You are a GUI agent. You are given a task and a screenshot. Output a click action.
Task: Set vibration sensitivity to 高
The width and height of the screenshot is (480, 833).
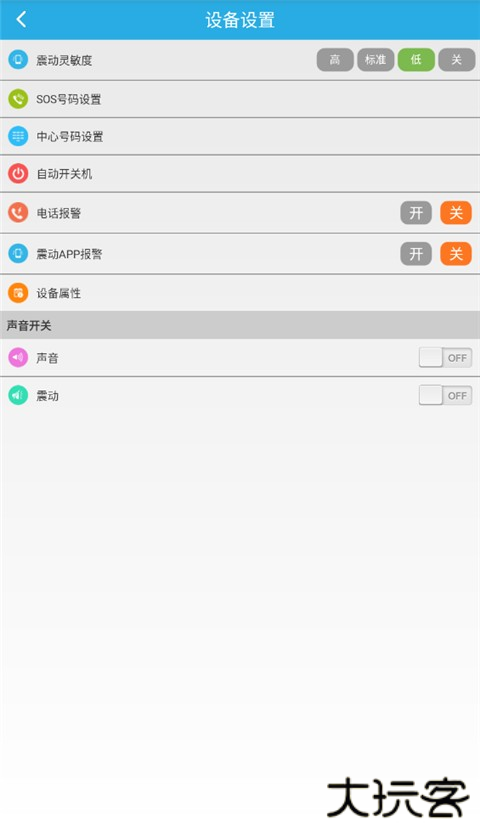pyautogui.click(x=335, y=60)
